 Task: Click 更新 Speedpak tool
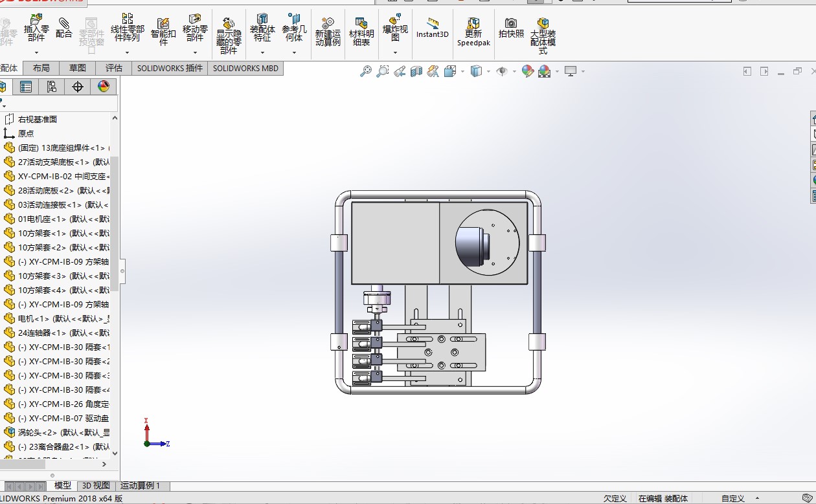[x=473, y=32]
